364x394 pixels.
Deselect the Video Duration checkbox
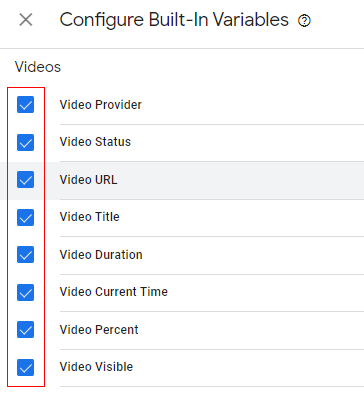pos(26,255)
